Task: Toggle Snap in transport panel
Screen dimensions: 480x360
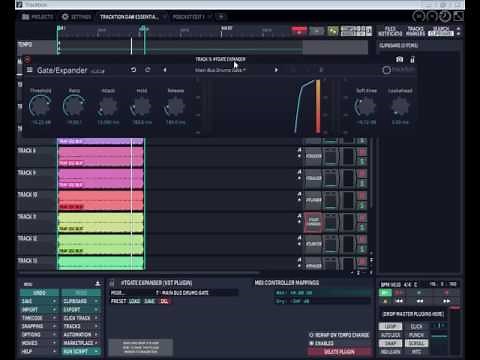Action: point(390,343)
